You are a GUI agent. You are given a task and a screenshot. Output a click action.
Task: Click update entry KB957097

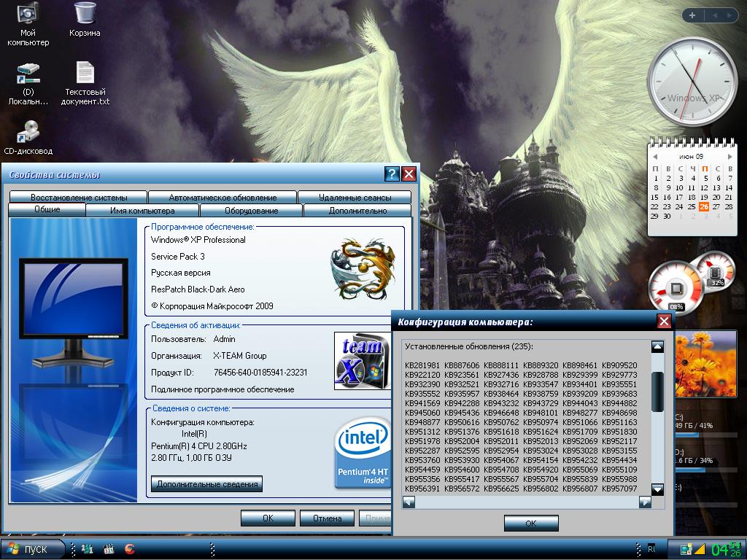pos(619,489)
